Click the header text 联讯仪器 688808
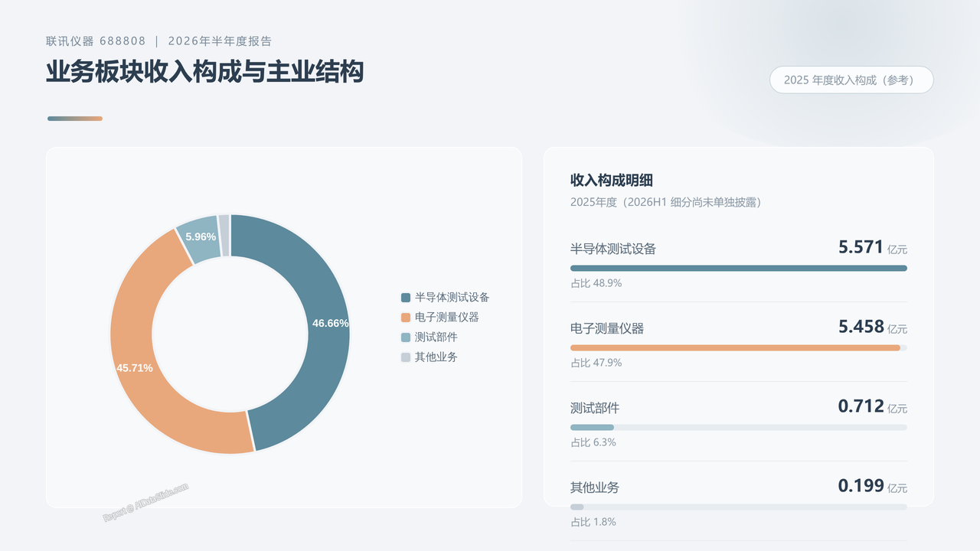980x551 pixels. pos(96,41)
